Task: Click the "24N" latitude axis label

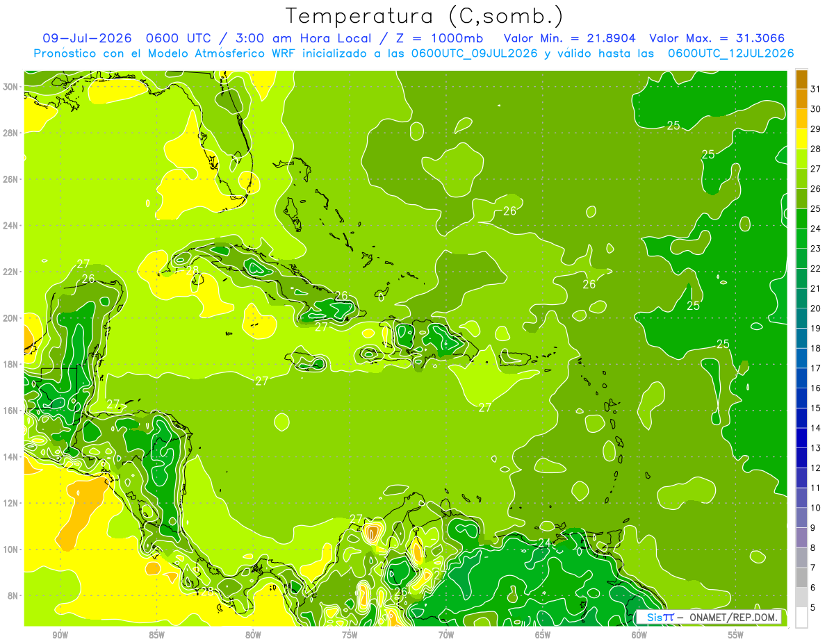Action: (12, 226)
